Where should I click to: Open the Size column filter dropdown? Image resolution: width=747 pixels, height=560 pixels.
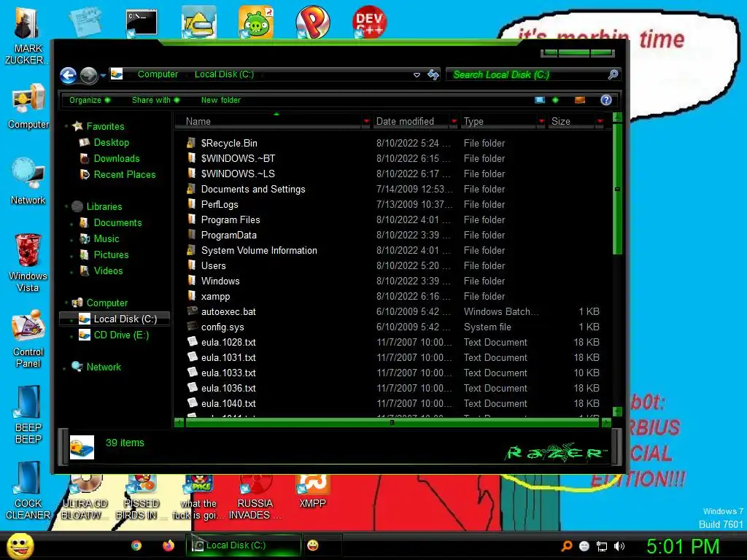[600, 122]
